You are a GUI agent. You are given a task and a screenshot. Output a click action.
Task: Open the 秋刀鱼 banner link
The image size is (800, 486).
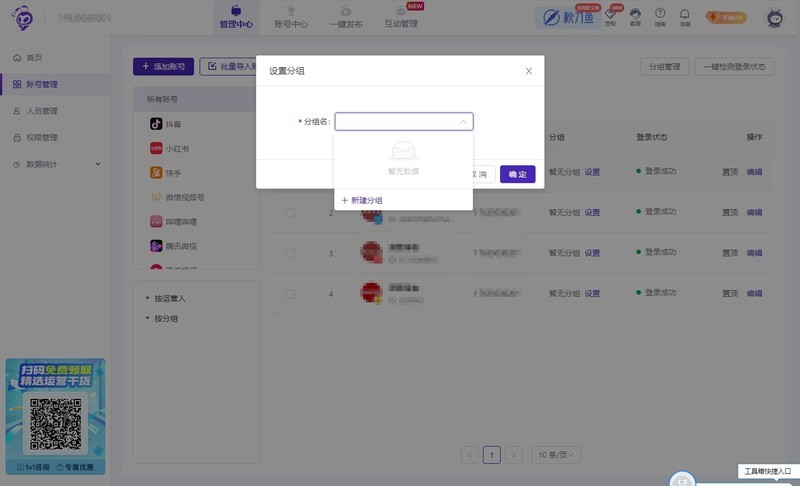point(568,17)
